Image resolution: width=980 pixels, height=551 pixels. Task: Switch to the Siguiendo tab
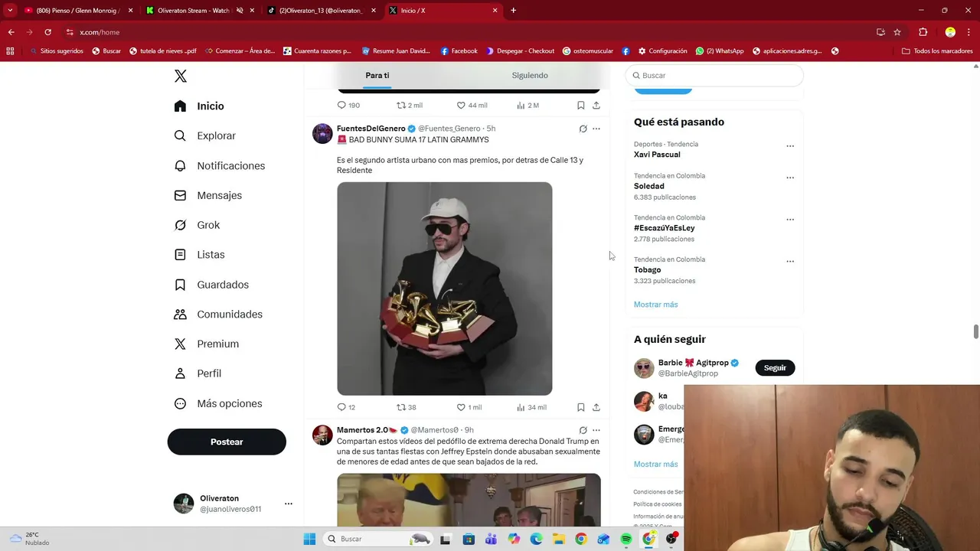coord(530,75)
